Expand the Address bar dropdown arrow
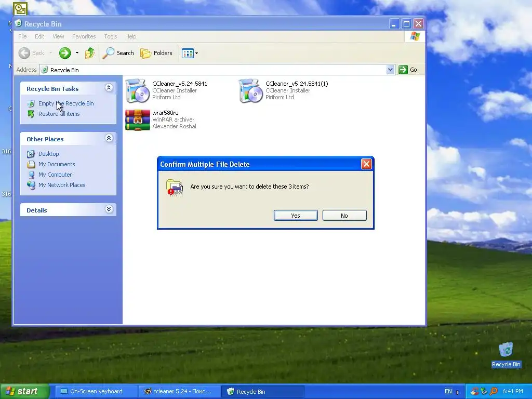Viewport: 532px width, 399px height. (x=390, y=70)
